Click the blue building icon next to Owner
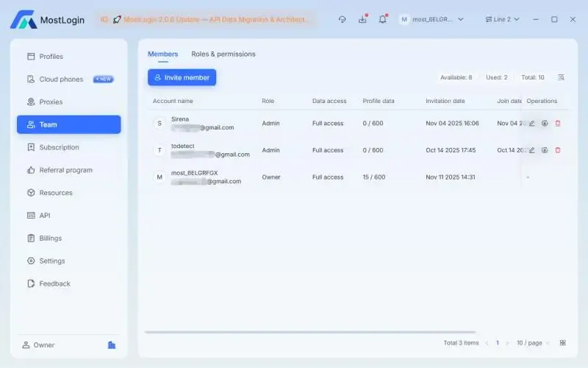The height and width of the screenshot is (368, 588). pyautogui.click(x=112, y=345)
